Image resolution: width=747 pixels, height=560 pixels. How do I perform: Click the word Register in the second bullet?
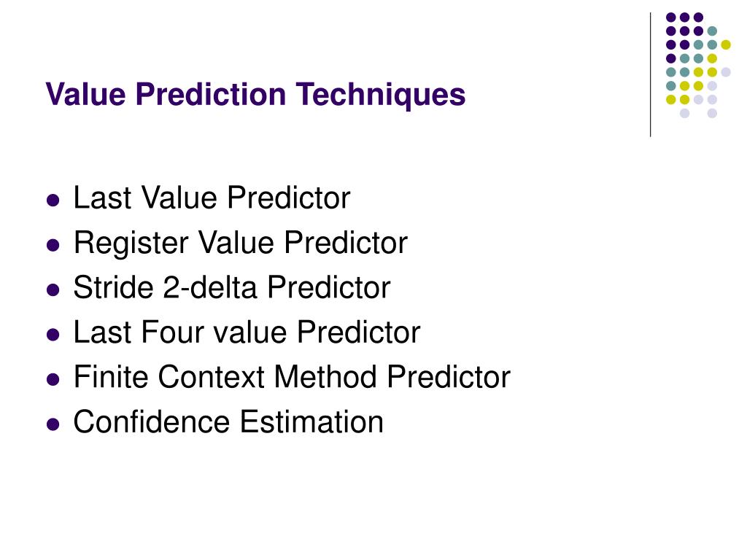[x=131, y=244]
